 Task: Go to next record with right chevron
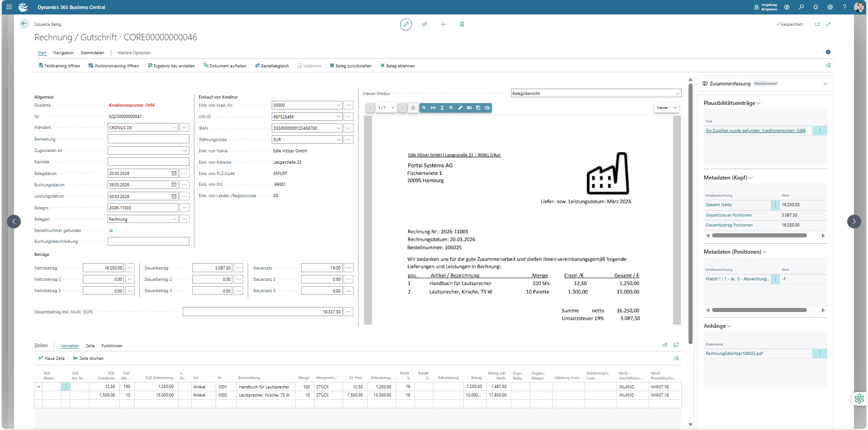854,222
